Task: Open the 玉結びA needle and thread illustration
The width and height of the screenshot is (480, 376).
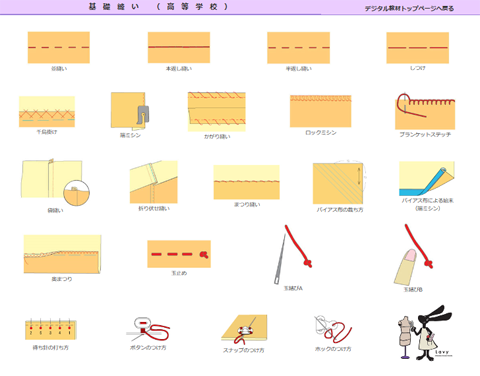Action: pos(293,254)
